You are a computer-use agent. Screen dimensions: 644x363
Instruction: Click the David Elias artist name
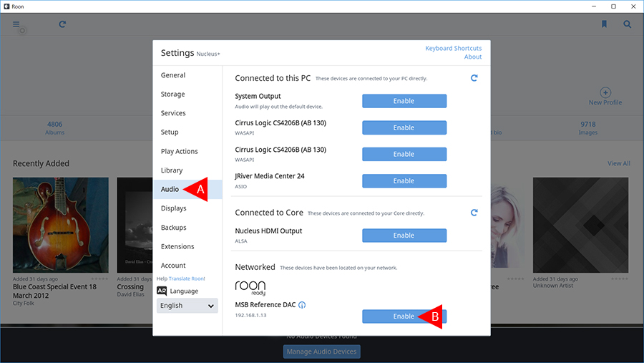coord(131,294)
